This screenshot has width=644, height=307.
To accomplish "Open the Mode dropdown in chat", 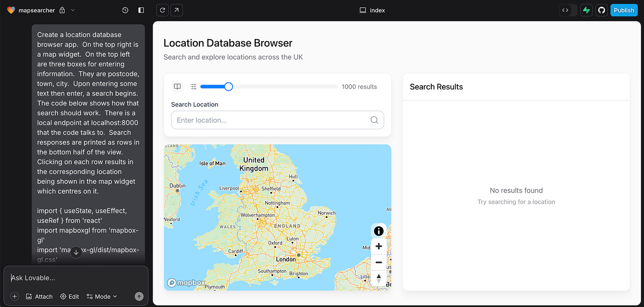I will pyautogui.click(x=102, y=296).
